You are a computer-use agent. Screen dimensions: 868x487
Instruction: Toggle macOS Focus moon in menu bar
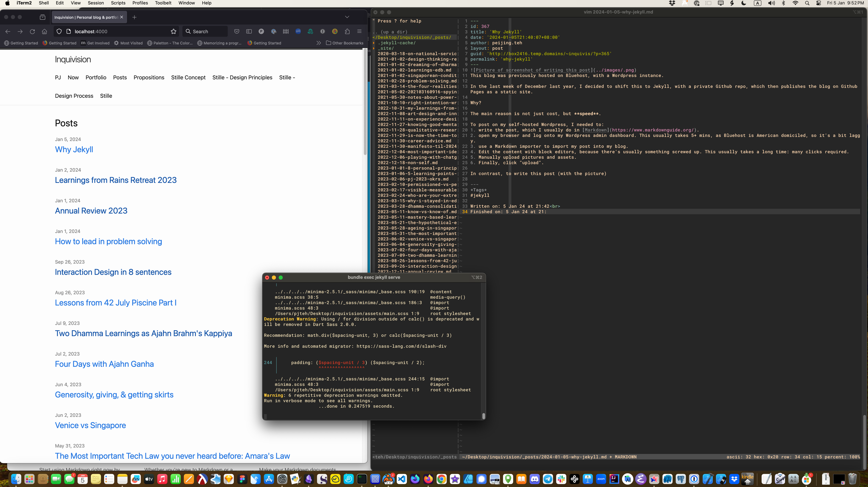744,3
